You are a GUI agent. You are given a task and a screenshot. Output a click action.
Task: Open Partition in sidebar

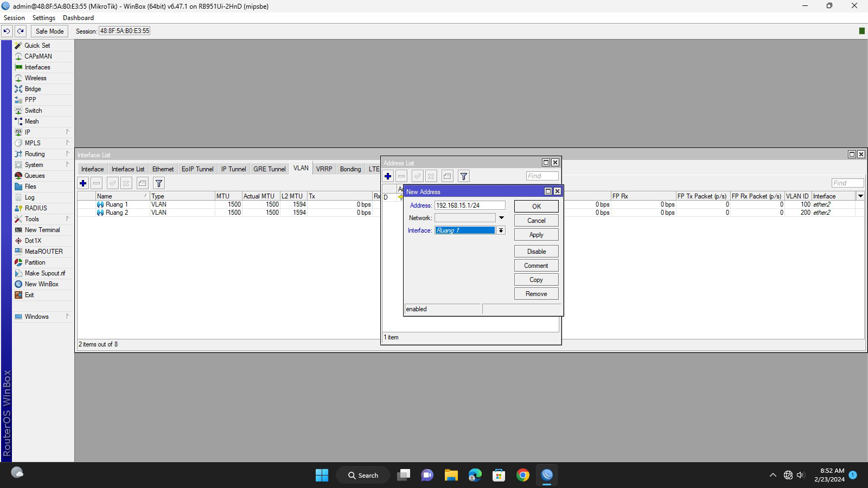(x=35, y=262)
